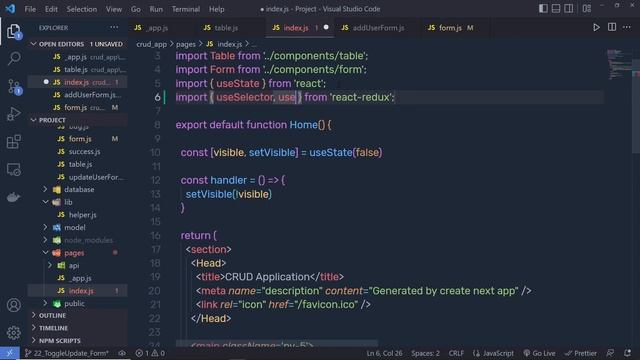Toggle Primary Side Bar layout button
Screen dimensions: 640x360
coord(543,9)
